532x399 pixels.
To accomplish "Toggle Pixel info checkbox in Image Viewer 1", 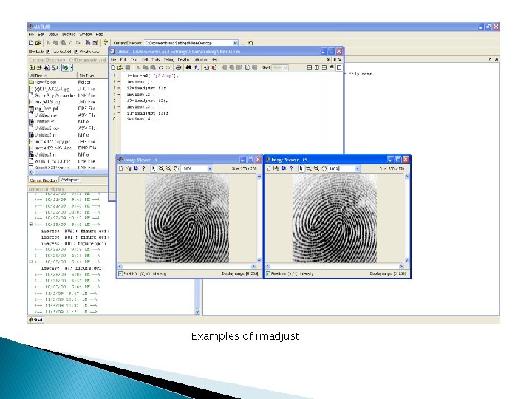I will (120, 273).
